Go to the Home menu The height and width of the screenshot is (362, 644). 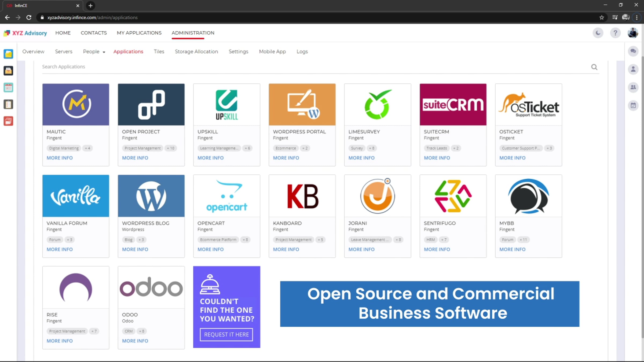click(63, 33)
